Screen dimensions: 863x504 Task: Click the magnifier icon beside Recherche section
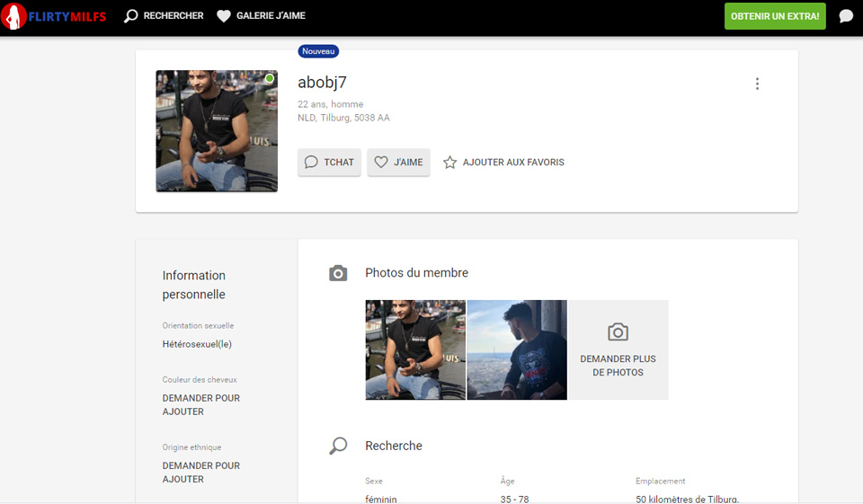(x=338, y=446)
